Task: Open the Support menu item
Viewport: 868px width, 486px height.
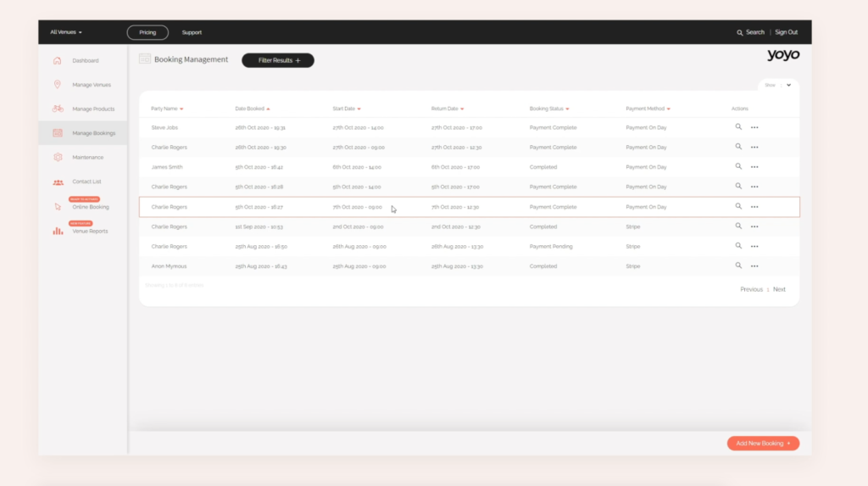Action: [192, 32]
